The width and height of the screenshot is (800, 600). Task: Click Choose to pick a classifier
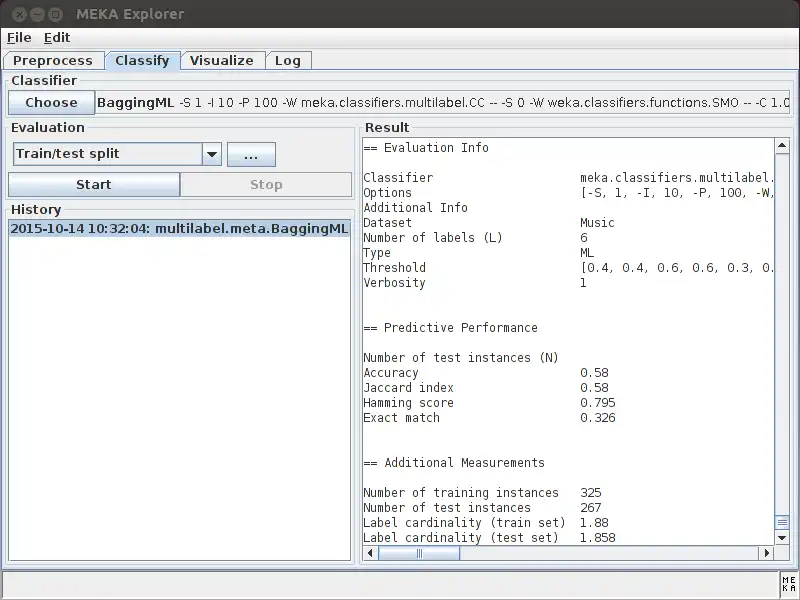click(x=50, y=102)
